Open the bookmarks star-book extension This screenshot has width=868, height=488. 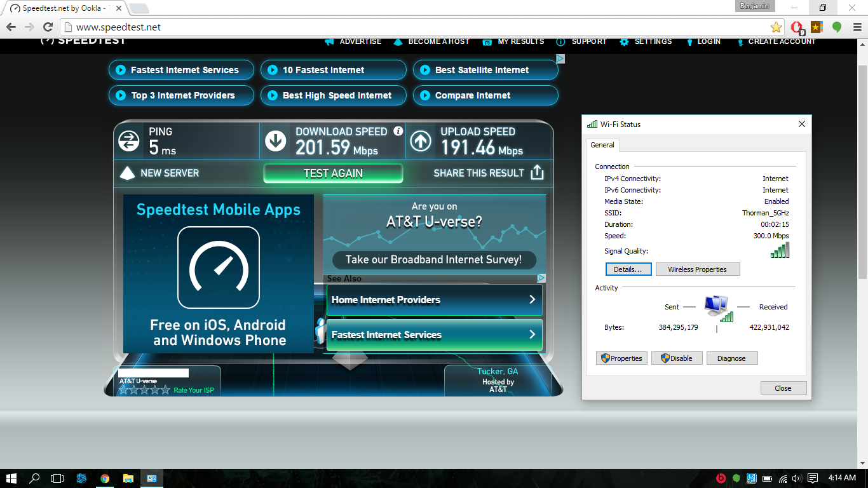pyautogui.click(x=817, y=27)
